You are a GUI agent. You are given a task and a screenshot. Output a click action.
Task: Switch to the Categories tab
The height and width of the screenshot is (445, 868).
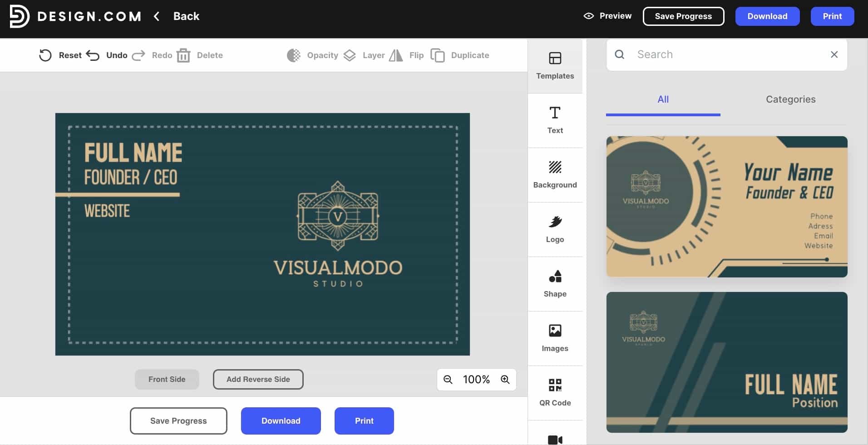coord(790,99)
